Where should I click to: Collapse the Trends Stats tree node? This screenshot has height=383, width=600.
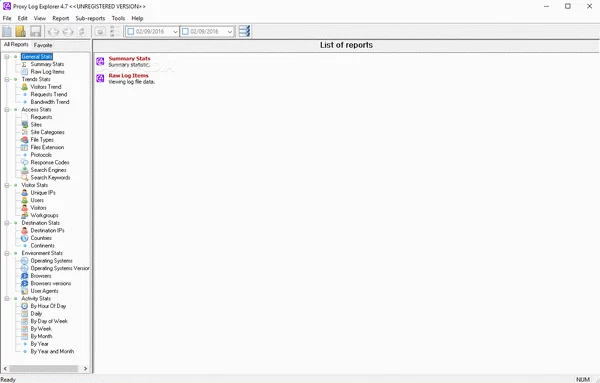[x=7, y=80]
